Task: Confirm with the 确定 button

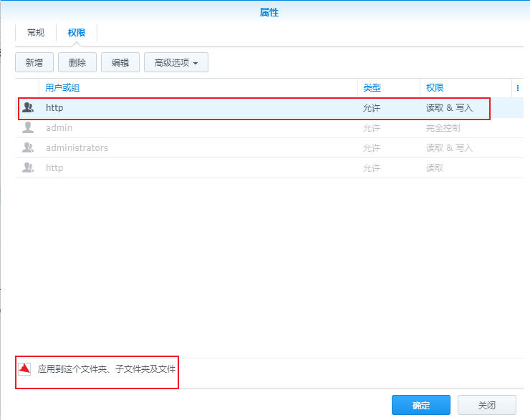Action: [x=421, y=405]
